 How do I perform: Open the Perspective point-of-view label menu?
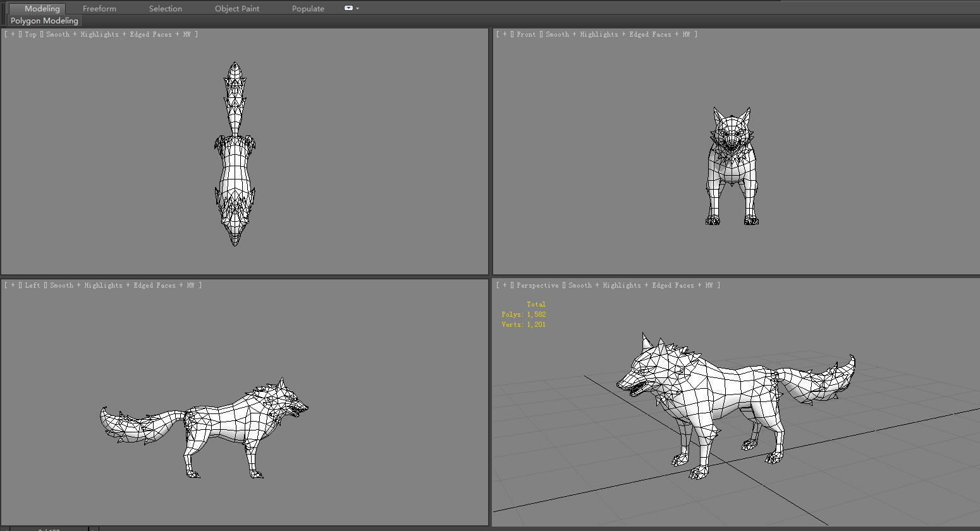pyautogui.click(x=537, y=285)
